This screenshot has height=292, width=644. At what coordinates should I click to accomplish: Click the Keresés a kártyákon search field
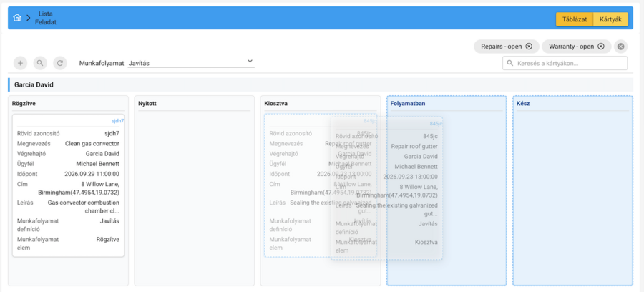click(565, 63)
